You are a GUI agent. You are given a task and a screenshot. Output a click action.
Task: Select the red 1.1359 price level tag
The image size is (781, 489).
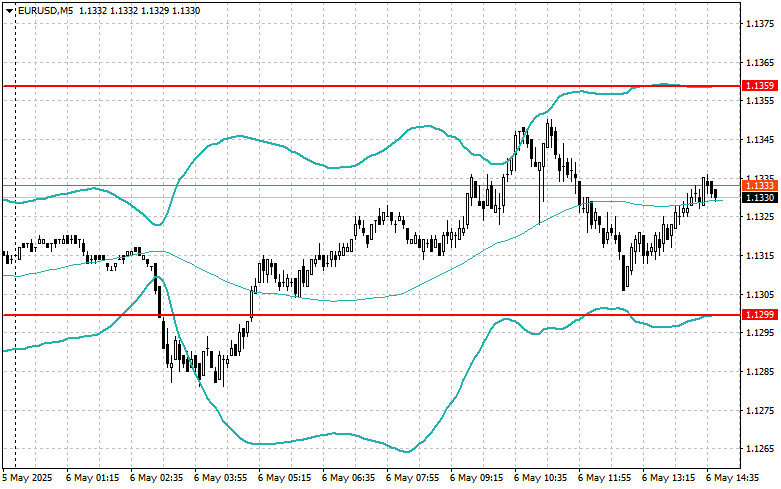click(760, 86)
